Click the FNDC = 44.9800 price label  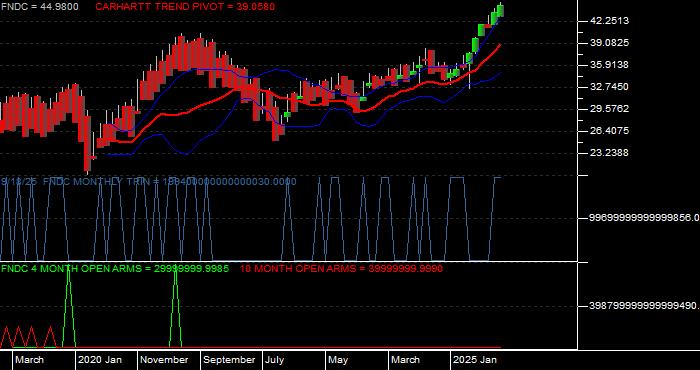point(40,7)
